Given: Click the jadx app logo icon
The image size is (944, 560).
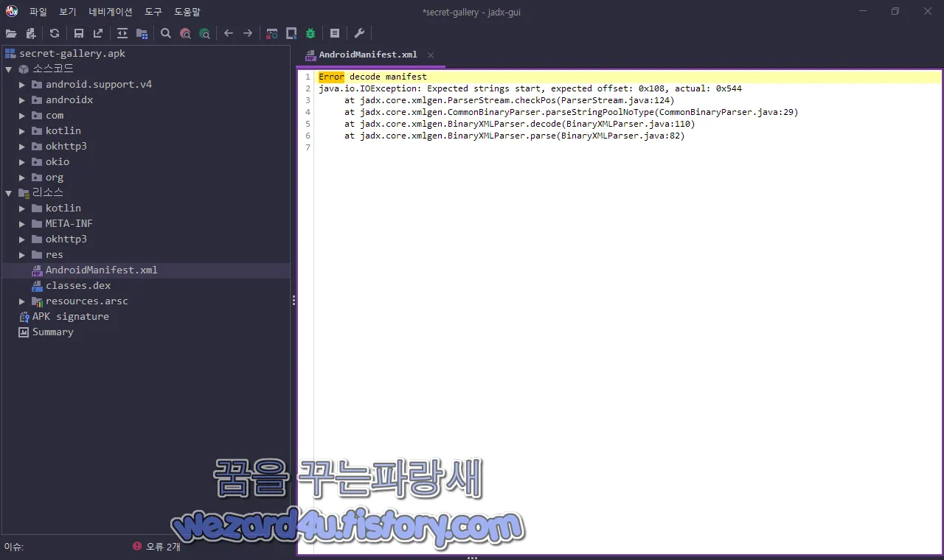Looking at the screenshot, I should click(12, 11).
